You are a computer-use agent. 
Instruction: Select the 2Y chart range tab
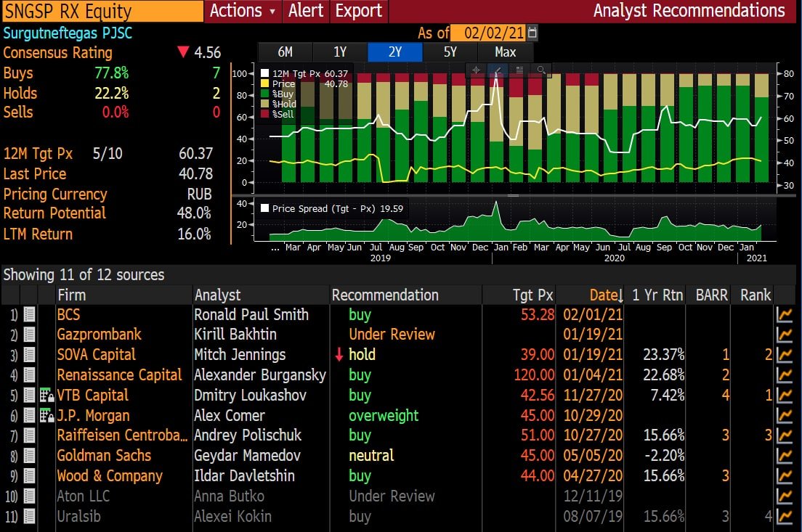(x=395, y=52)
